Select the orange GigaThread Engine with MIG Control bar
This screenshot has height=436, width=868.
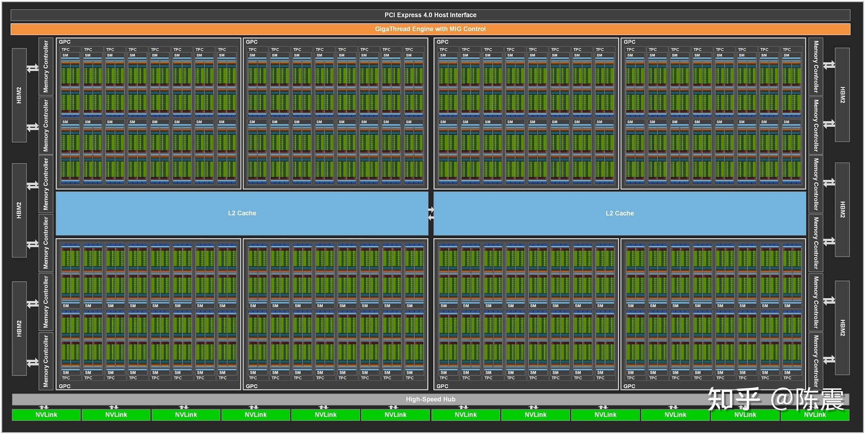(x=430, y=29)
